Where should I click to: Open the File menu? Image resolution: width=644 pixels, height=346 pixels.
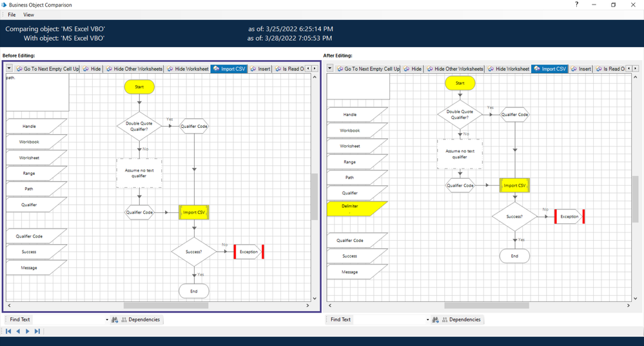point(12,15)
